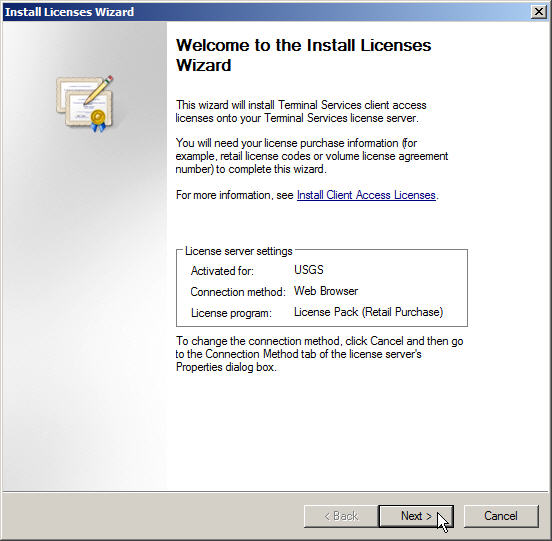Cancel the Install Licenses Wizard
This screenshot has height=541, width=552.
click(501, 516)
